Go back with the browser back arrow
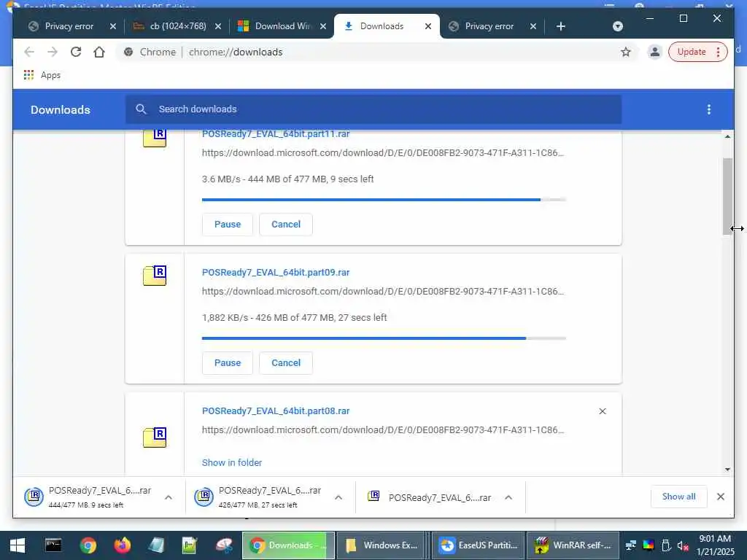 pyautogui.click(x=29, y=52)
